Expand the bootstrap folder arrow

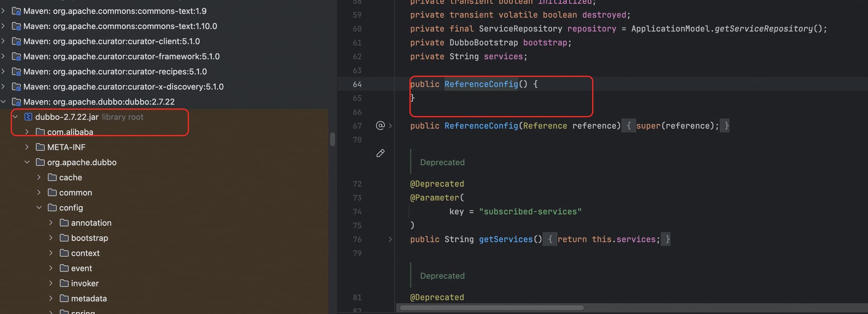51,238
